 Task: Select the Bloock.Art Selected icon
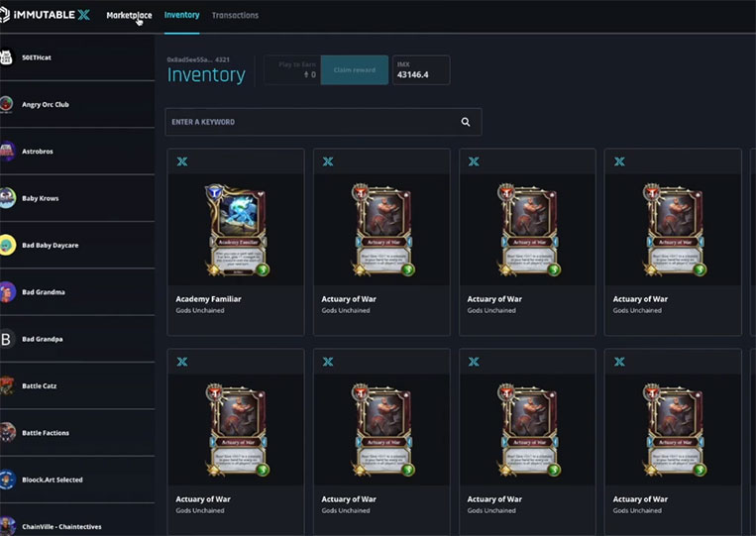point(7,480)
